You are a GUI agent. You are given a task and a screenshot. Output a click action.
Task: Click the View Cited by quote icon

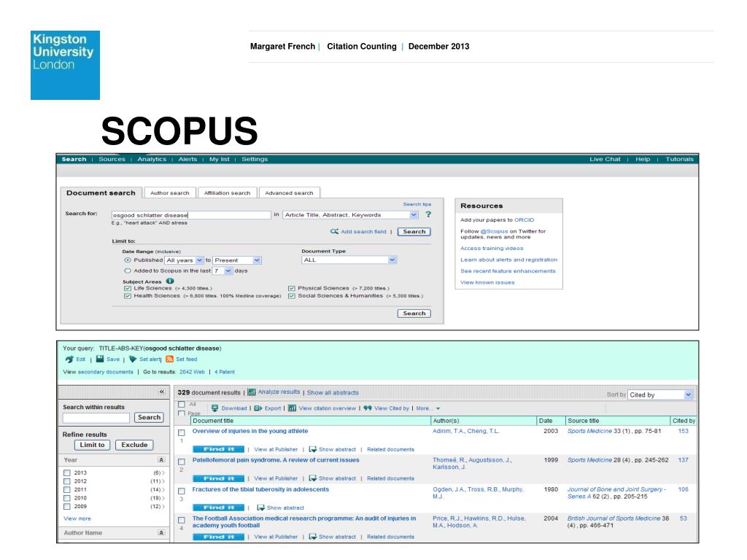tap(368, 408)
